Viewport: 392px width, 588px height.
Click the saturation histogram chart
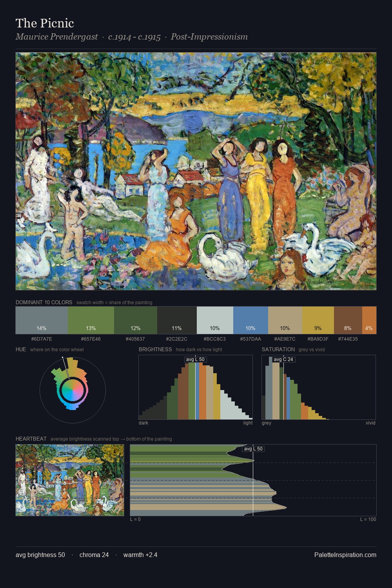[x=319, y=387]
